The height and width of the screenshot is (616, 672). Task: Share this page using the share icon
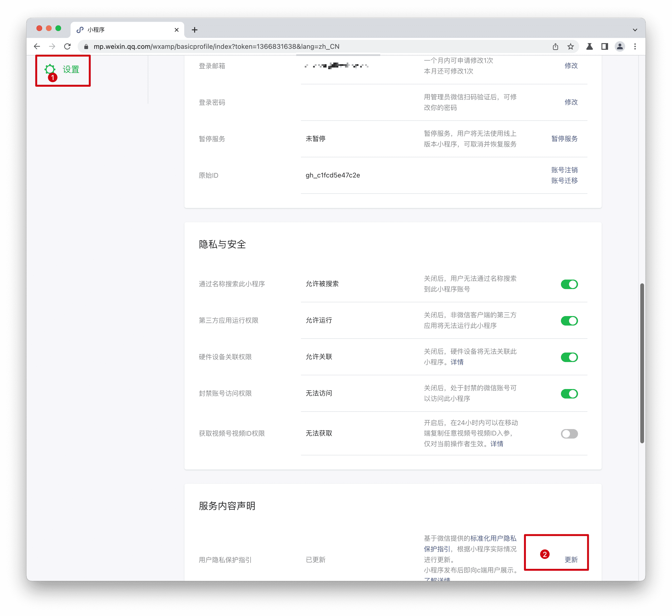(x=555, y=46)
